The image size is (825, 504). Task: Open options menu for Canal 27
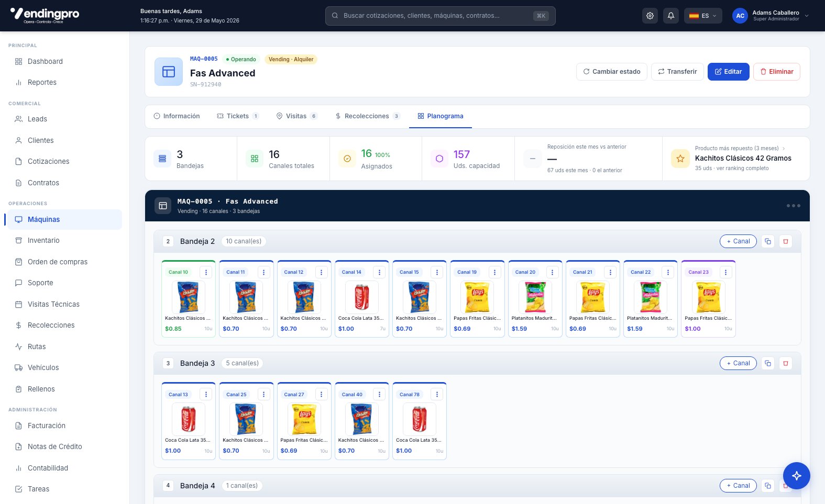pos(322,395)
